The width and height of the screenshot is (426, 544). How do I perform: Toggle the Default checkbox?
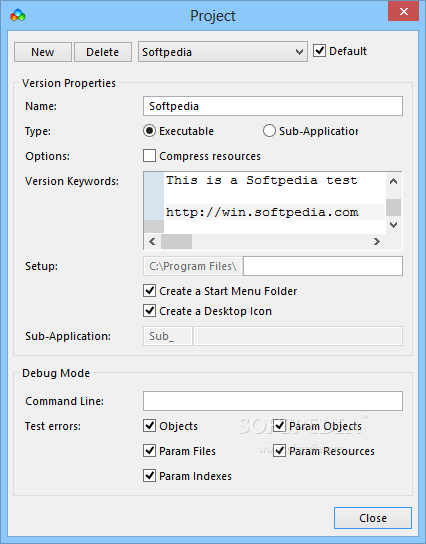pos(319,51)
